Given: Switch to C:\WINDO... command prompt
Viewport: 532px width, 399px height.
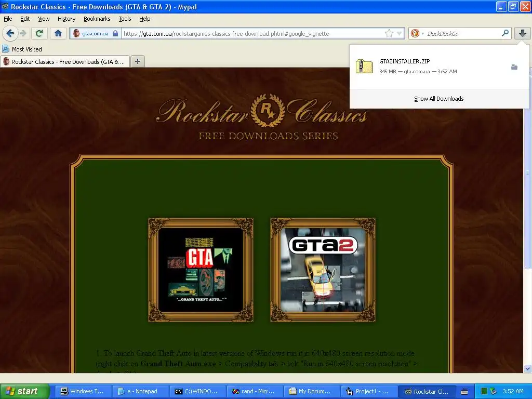Looking at the screenshot, I should (197, 391).
